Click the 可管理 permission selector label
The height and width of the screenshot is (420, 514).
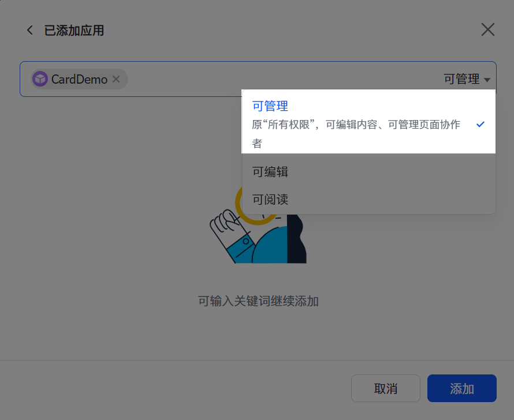point(461,79)
